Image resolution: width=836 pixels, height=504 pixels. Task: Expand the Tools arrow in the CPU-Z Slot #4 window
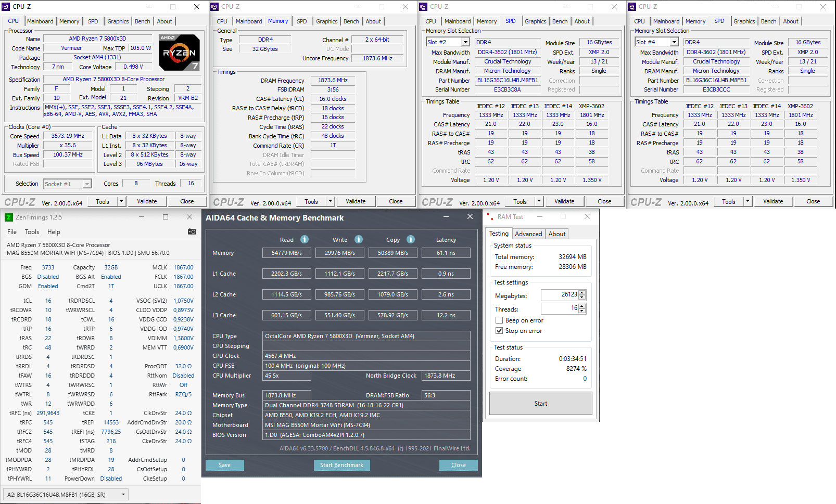748,201
